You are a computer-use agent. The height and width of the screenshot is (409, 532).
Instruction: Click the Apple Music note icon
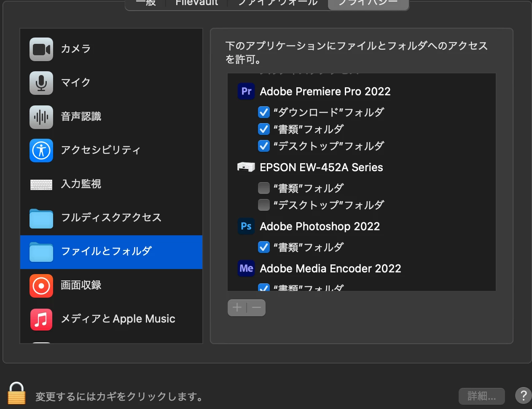[41, 320]
